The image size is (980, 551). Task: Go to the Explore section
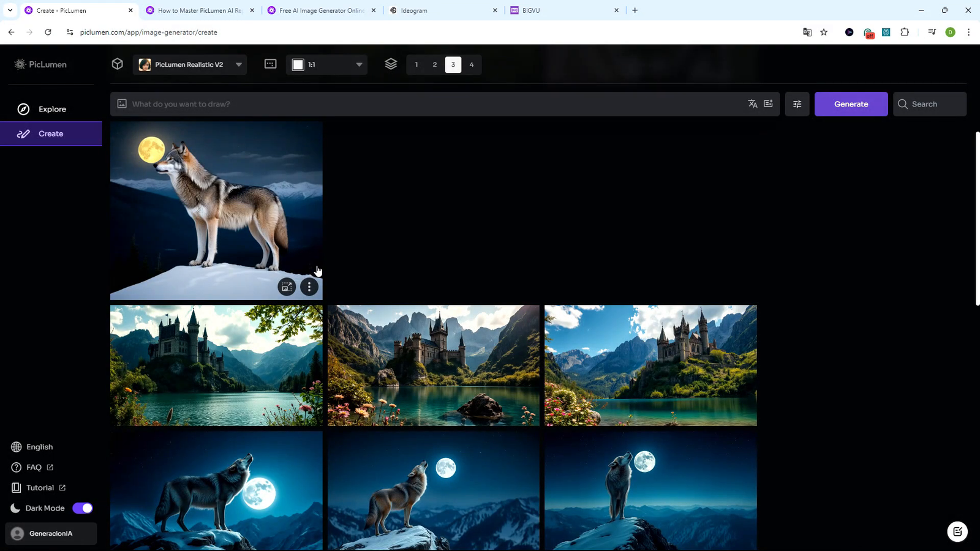[x=51, y=109]
